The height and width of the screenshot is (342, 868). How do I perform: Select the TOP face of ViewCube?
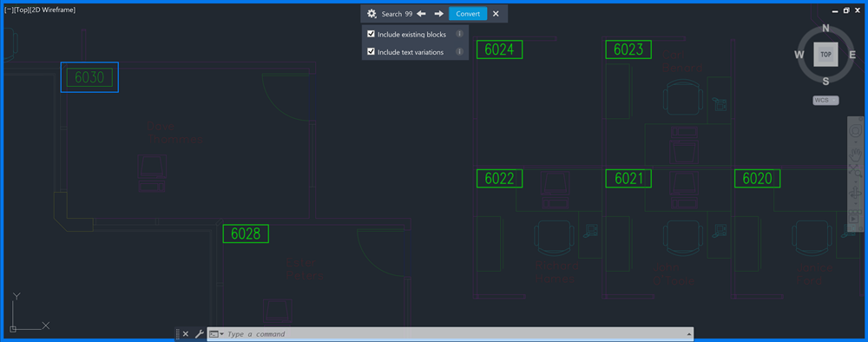tap(826, 55)
